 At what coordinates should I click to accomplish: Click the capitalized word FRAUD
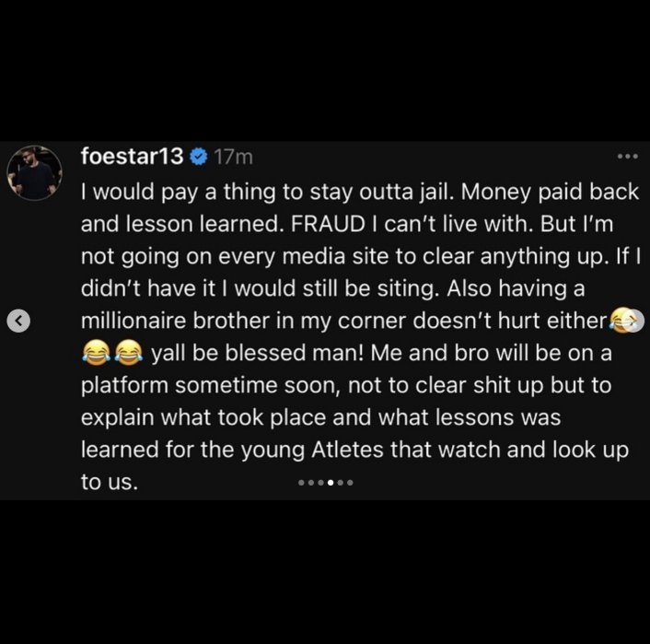click(x=328, y=224)
